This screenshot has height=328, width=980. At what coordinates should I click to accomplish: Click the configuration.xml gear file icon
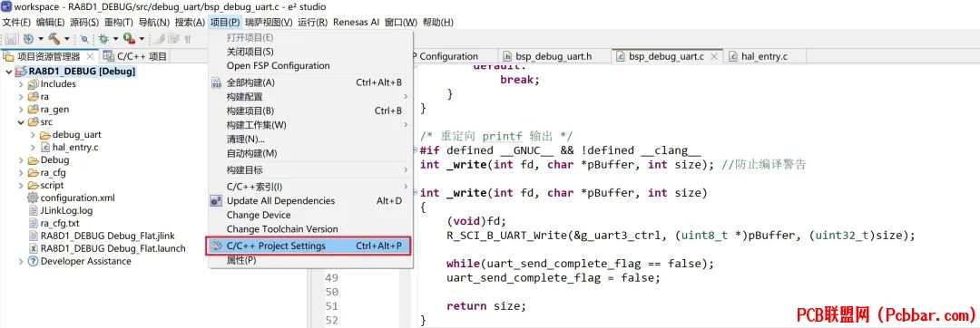tap(33, 198)
